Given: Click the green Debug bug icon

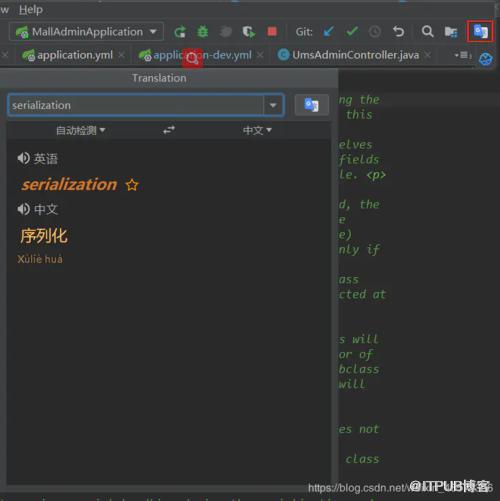Looking at the screenshot, I should click(202, 32).
